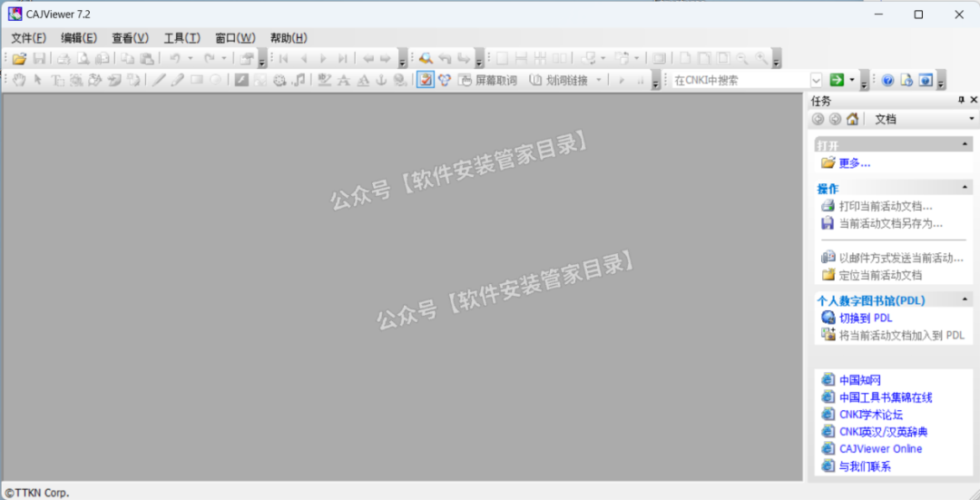Screen dimensions: 980x500
Task: Click the Copy icon in the toolbar
Action: tap(128, 59)
